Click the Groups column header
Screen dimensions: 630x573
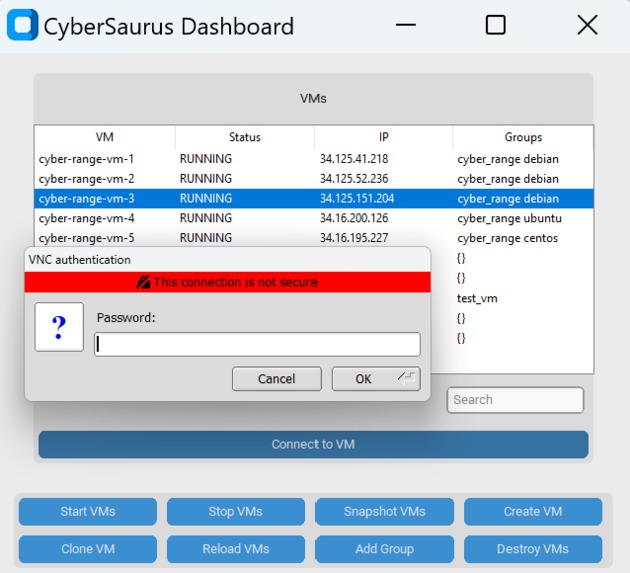(x=523, y=137)
